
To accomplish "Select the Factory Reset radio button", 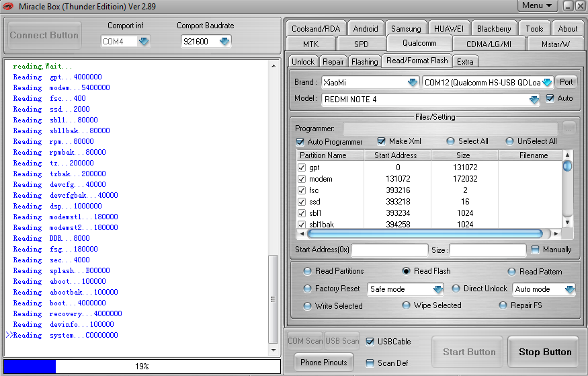I will click(x=308, y=289).
